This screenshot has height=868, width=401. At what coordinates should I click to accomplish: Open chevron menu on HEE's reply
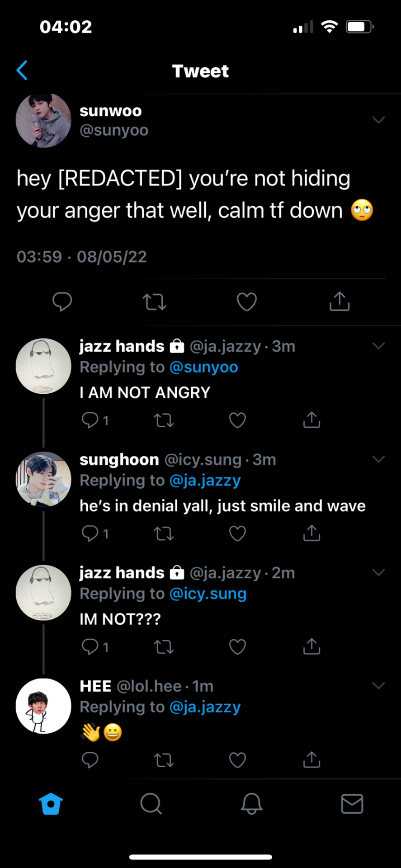coord(378,686)
